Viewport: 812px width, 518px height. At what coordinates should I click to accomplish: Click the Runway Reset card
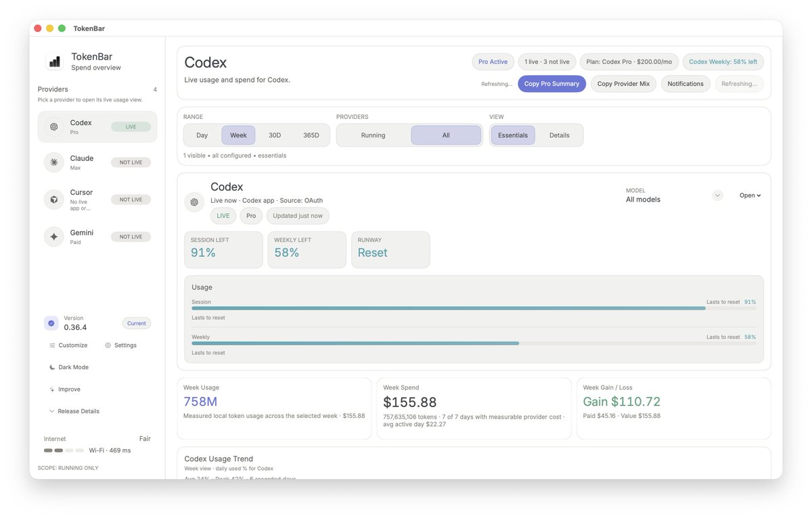(390, 250)
